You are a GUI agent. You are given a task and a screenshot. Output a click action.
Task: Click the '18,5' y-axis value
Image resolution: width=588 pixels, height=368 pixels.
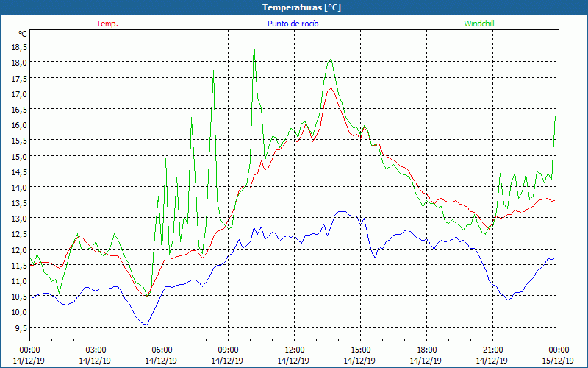coord(20,47)
